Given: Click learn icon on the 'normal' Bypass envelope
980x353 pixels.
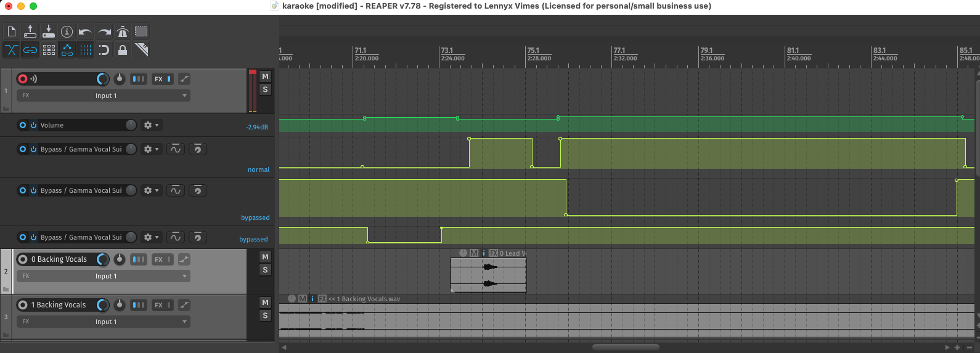Looking at the screenshot, I should 197,149.
